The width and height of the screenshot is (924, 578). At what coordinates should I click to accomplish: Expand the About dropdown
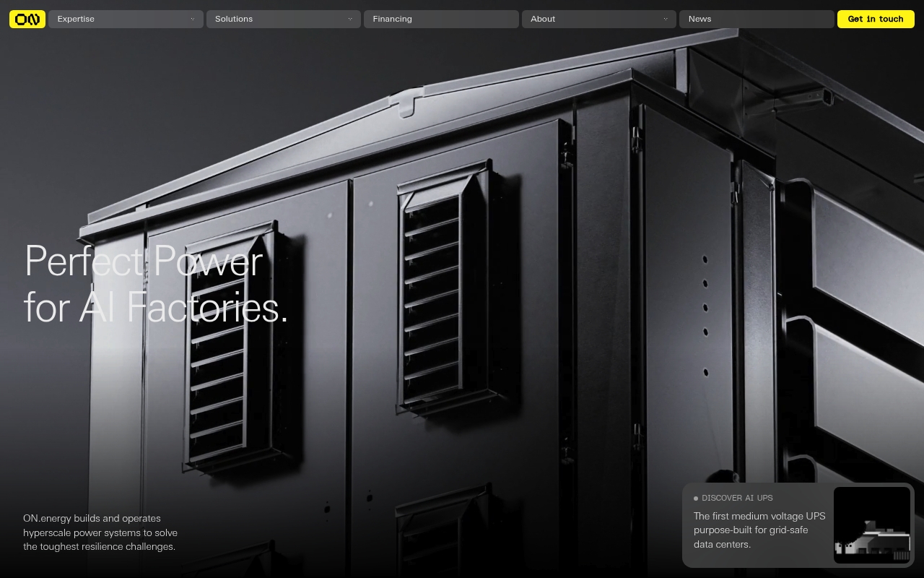(x=599, y=19)
